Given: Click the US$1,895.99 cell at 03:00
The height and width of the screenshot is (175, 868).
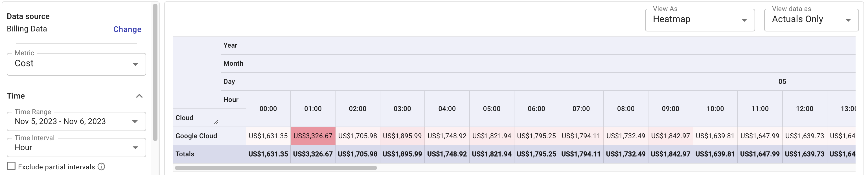Looking at the screenshot, I should tap(402, 136).
